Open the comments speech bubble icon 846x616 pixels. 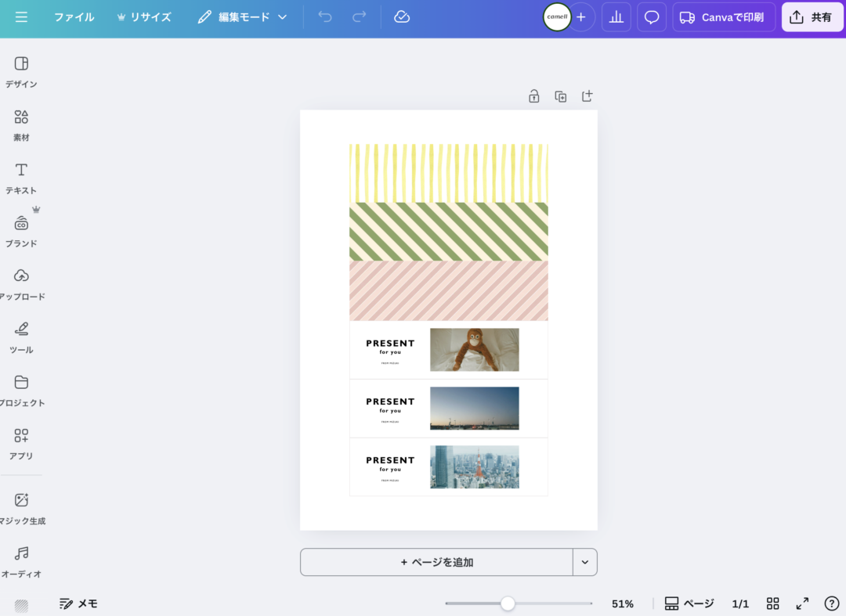pyautogui.click(x=652, y=17)
